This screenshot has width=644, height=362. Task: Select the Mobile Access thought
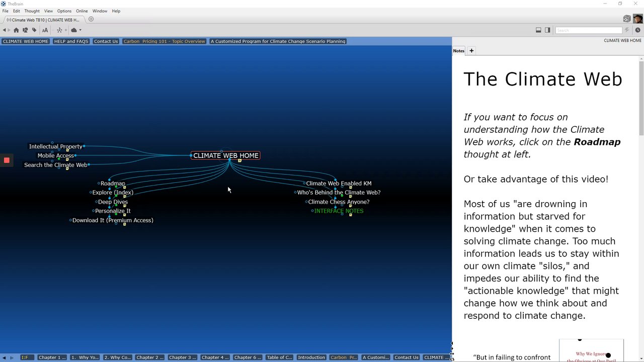coord(55,156)
